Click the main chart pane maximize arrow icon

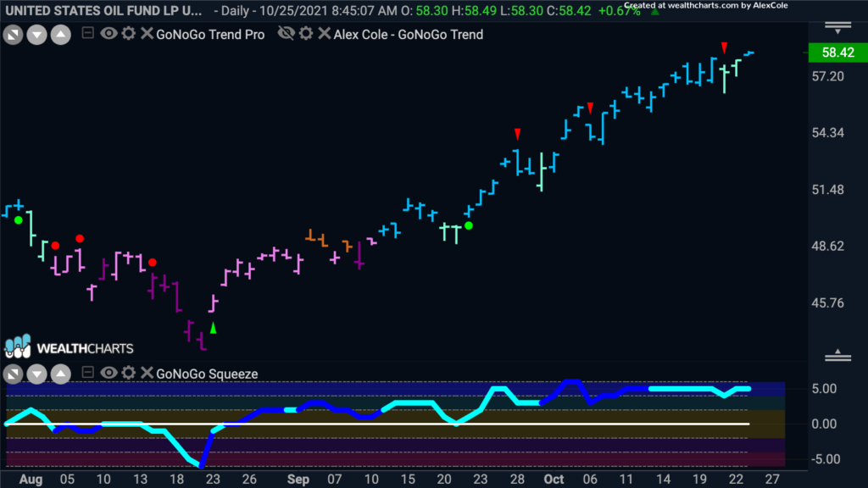pos(14,35)
